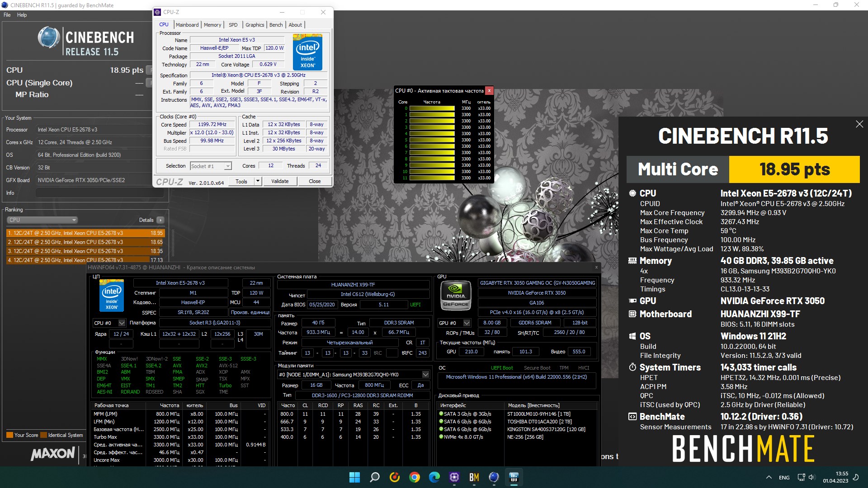Open the orange music app on the taskbar

coord(395,477)
